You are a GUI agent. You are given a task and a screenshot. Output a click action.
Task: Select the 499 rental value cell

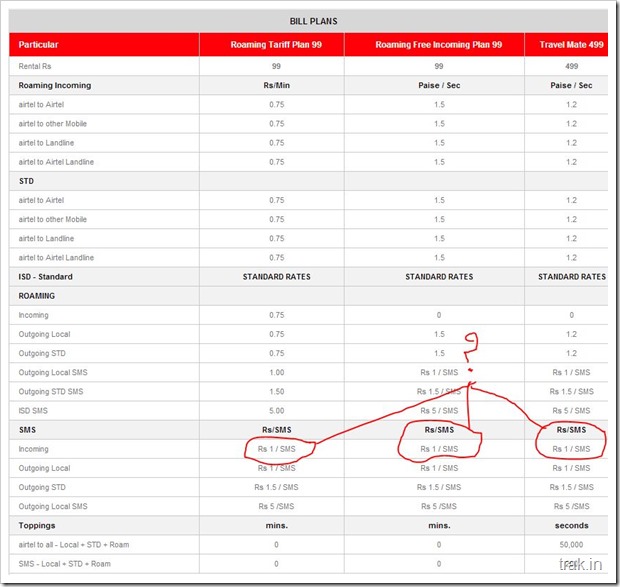point(571,66)
